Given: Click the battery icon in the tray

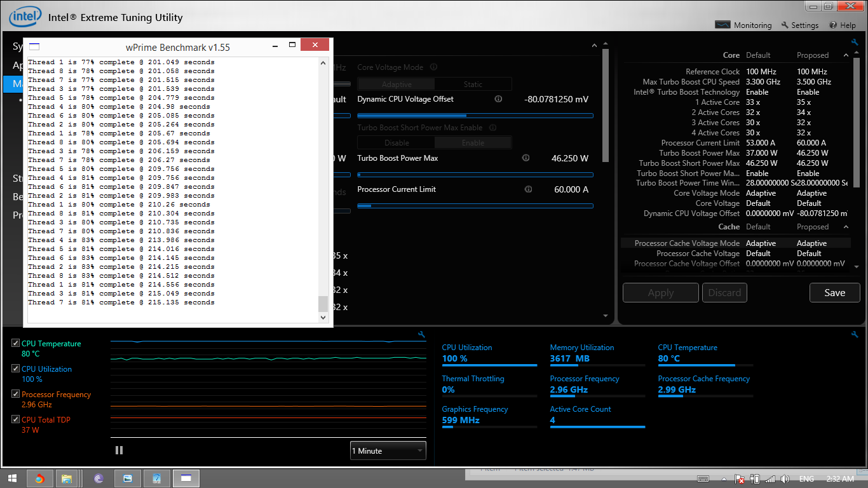Looking at the screenshot, I should pyautogui.click(x=755, y=479).
